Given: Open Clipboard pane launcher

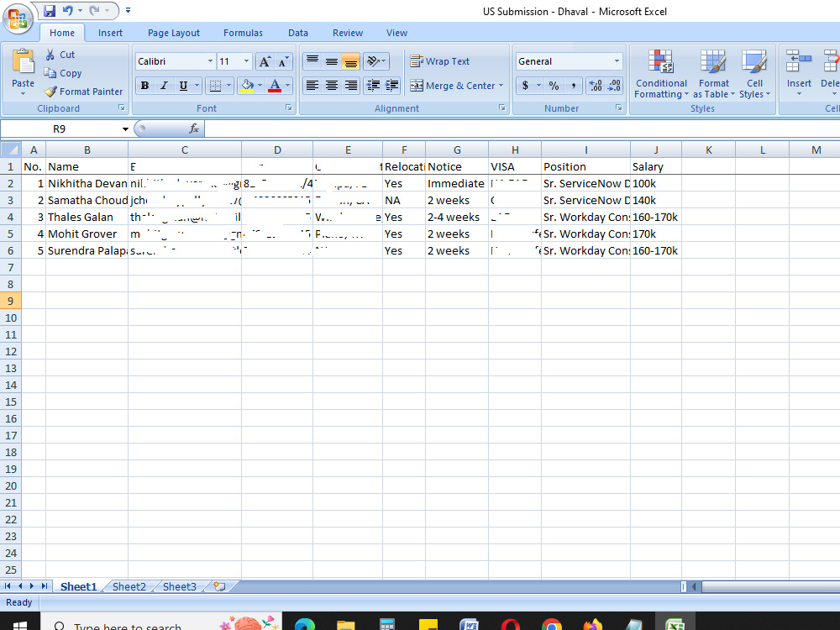Looking at the screenshot, I should pyautogui.click(x=122, y=108).
